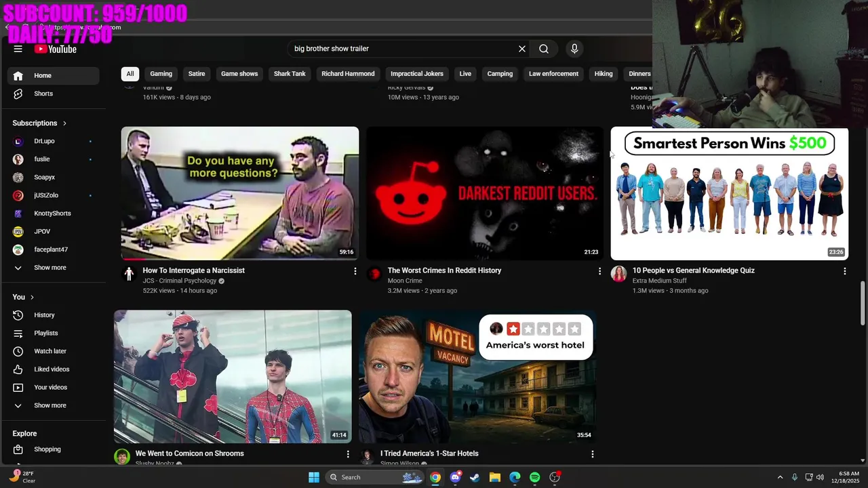Screen dimensions: 868x488
Task: Open options menu for General Knowledge Quiz
Action: point(844,271)
